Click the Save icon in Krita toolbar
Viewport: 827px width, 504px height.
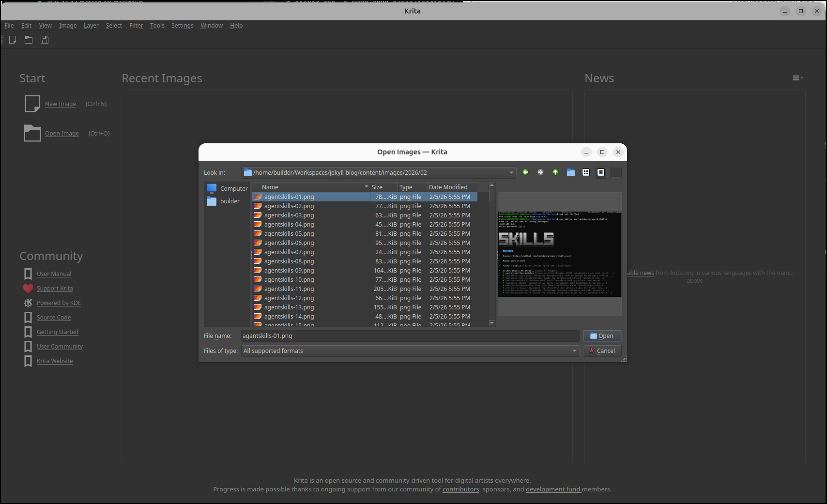45,40
